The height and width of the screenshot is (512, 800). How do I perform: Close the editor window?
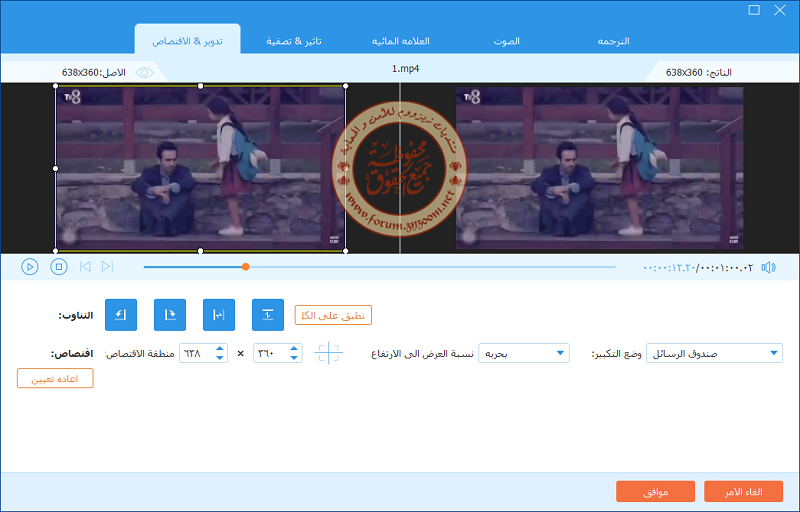click(x=780, y=10)
